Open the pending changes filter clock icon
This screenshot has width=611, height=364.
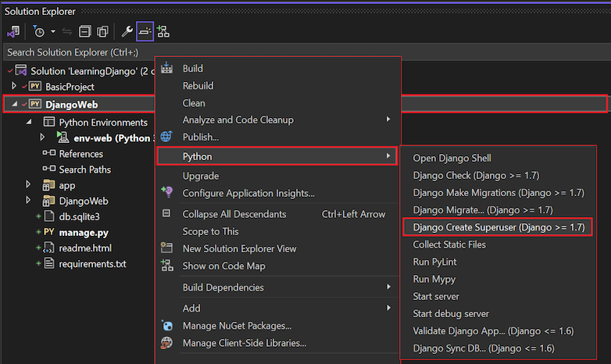(x=39, y=31)
